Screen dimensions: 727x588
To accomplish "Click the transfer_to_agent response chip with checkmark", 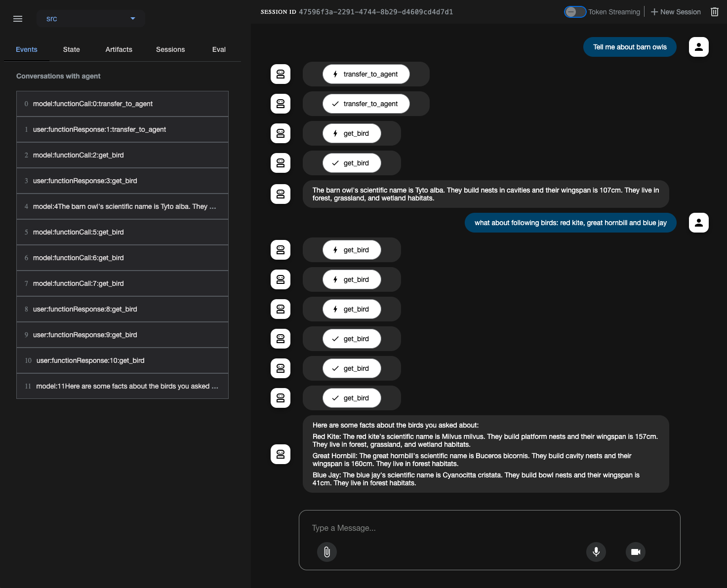I will pos(366,104).
